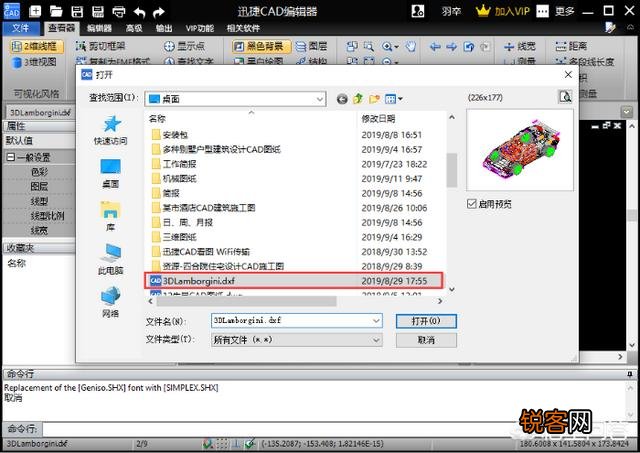Uncheck the 启用预览 checkbox
The width and height of the screenshot is (640, 453).
click(x=472, y=204)
